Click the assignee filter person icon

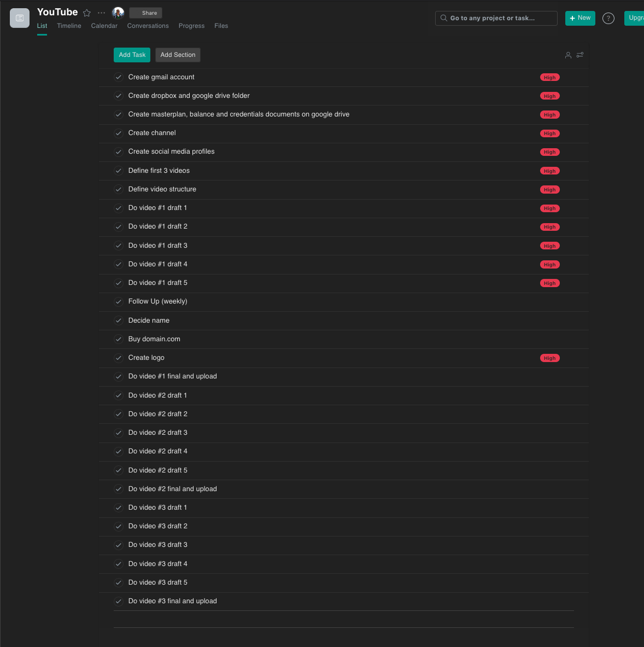pos(568,55)
